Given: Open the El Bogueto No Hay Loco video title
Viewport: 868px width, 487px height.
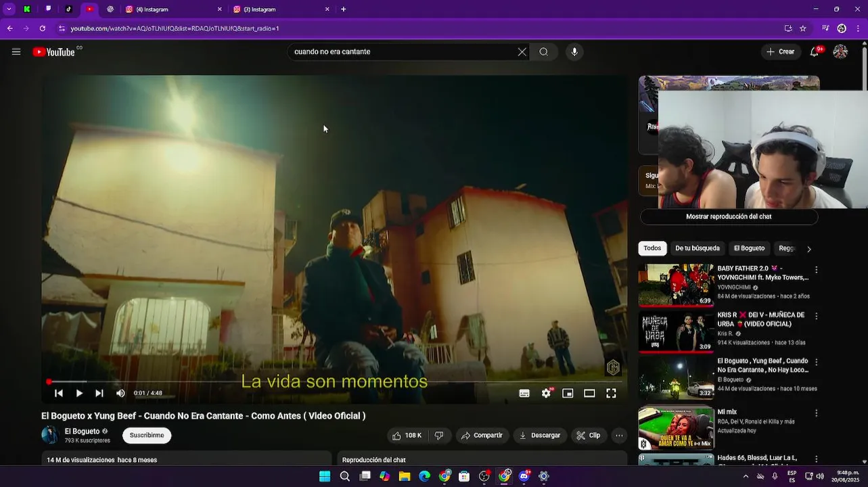Looking at the screenshot, I should click(762, 365).
